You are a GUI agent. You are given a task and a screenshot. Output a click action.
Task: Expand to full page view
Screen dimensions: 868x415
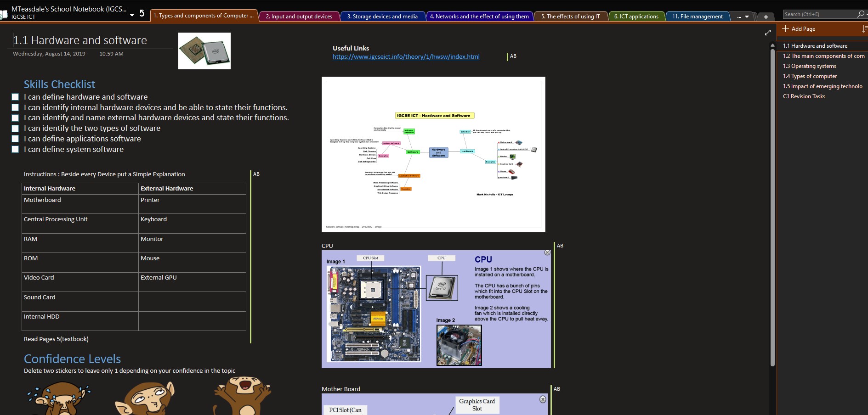(767, 33)
